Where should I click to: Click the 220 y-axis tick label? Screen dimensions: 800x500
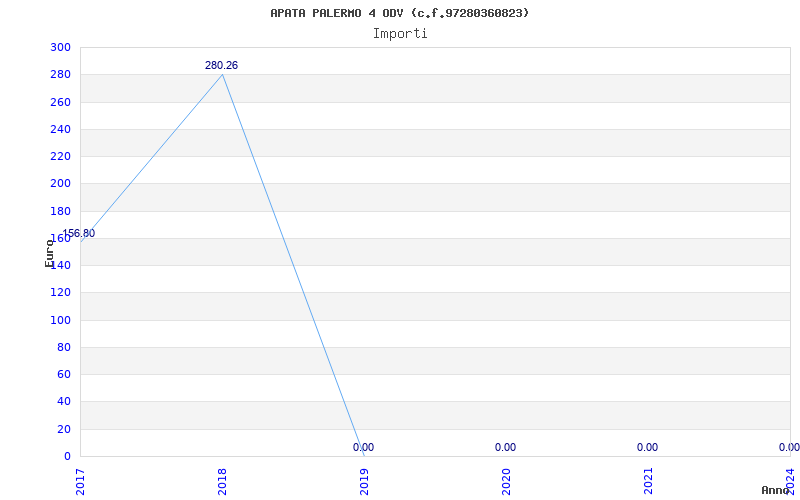(60, 157)
